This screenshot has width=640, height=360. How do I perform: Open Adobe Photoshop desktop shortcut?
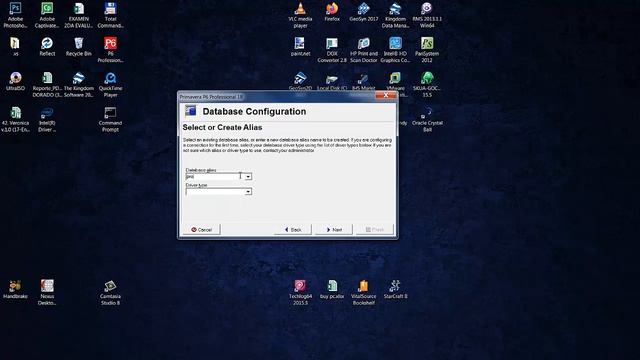pos(15,15)
